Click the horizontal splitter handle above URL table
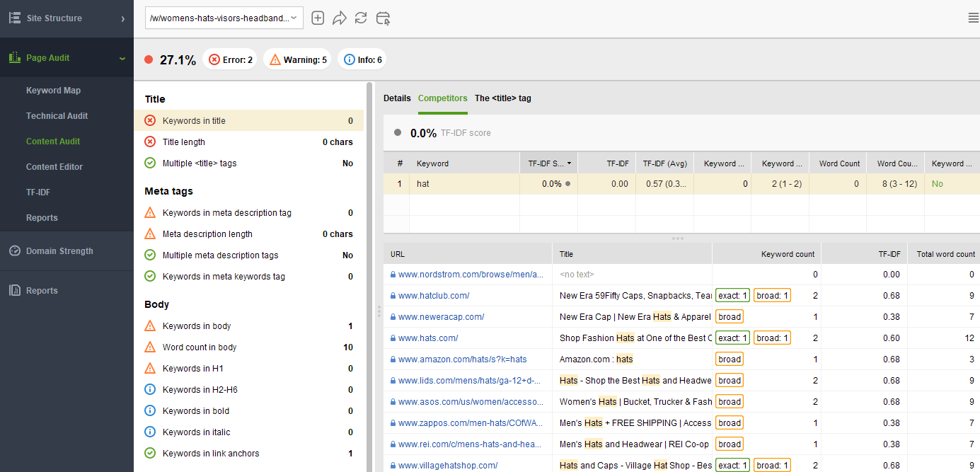Screen dimensions: 980x472 coord(678,238)
